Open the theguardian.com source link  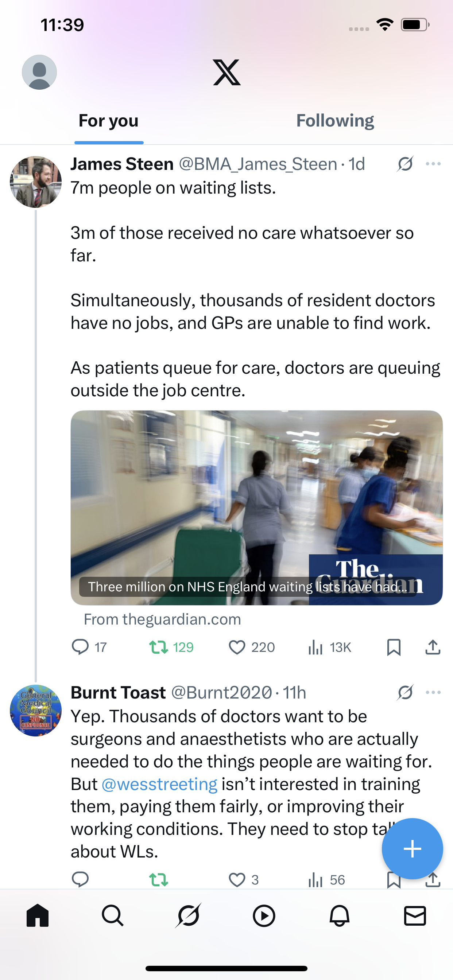[x=163, y=619]
